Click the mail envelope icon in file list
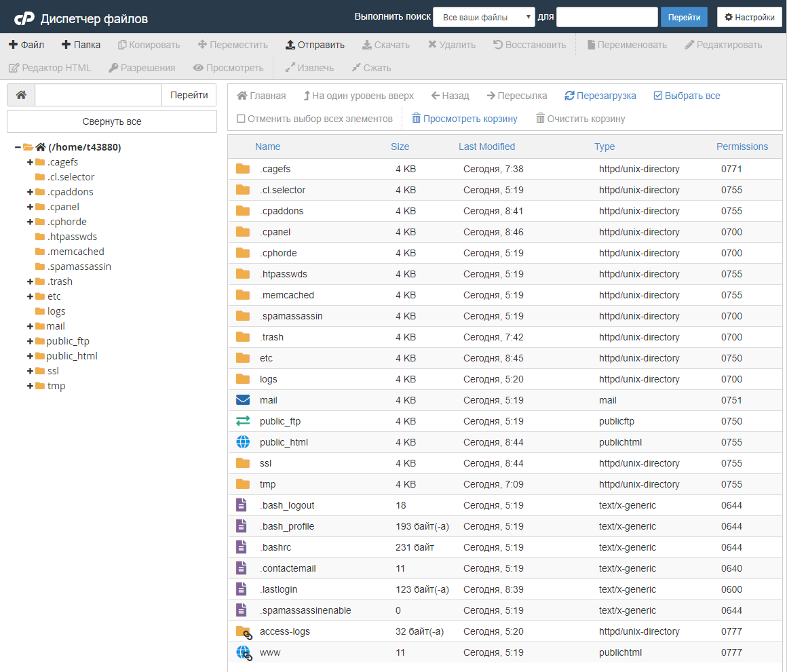Image resolution: width=787 pixels, height=672 pixels. pos(243,400)
